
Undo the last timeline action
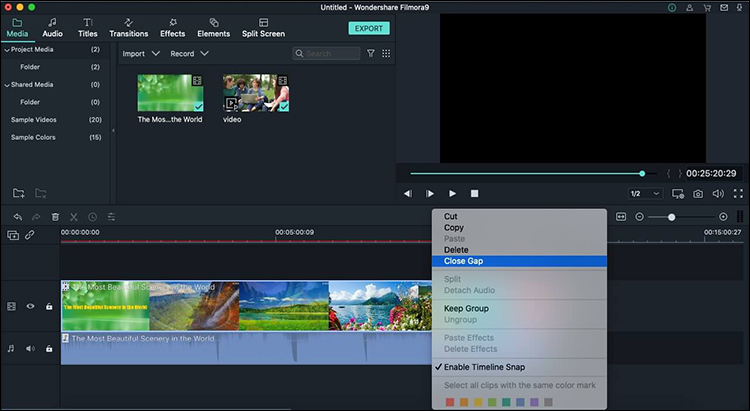[18, 217]
